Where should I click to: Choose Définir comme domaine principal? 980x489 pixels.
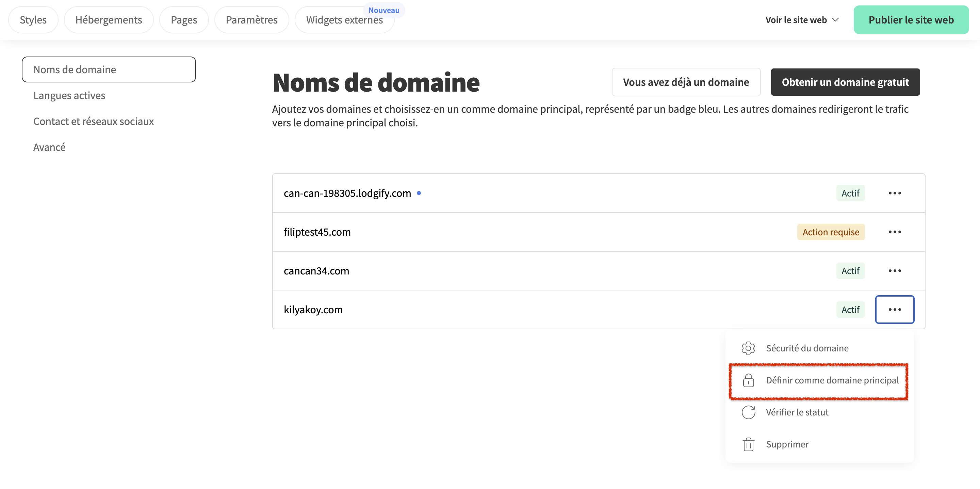(819, 380)
